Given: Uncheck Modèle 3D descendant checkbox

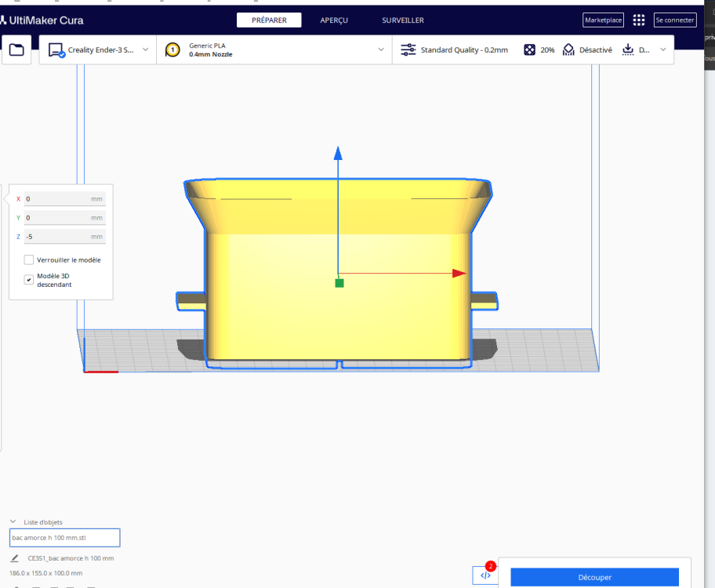Looking at the screenshot, I should pyautogui.click(x=29, y=280).
